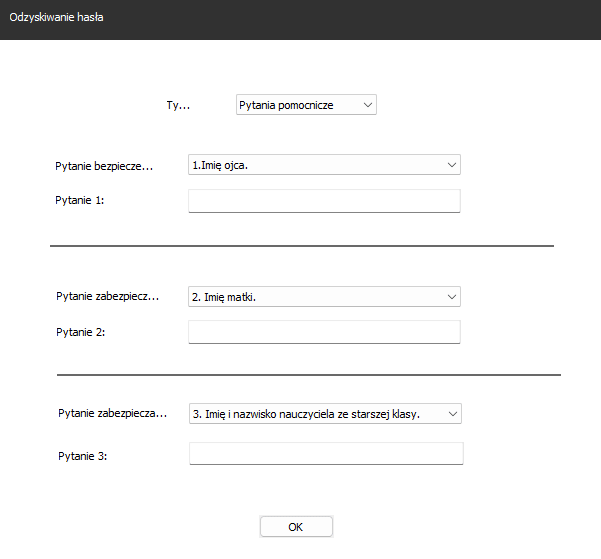Image resolution: width=601 pixels, height=559 pixels.
Task: Click the chevron arrow of third security question
Action: (453, 414)
